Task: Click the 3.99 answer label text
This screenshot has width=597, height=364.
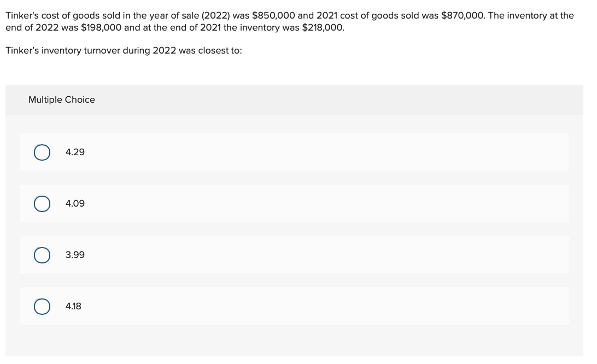Action: tap(75, 255)
